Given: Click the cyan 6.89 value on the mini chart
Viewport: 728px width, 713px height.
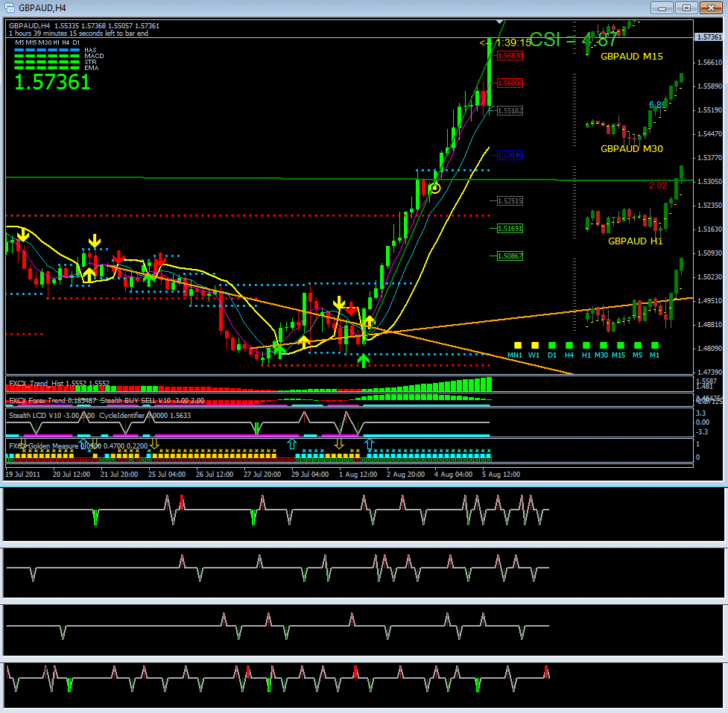Looking at the screenshot, I should tap(657, 105).
